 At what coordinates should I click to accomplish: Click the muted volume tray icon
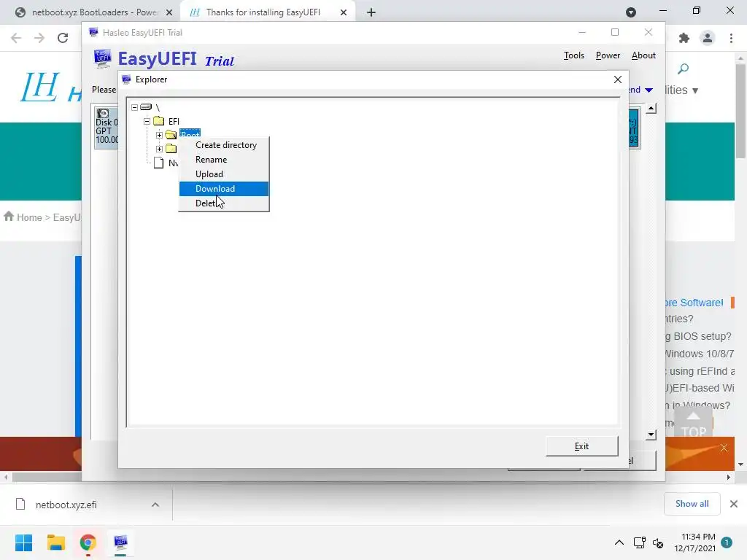coord(658,542)
